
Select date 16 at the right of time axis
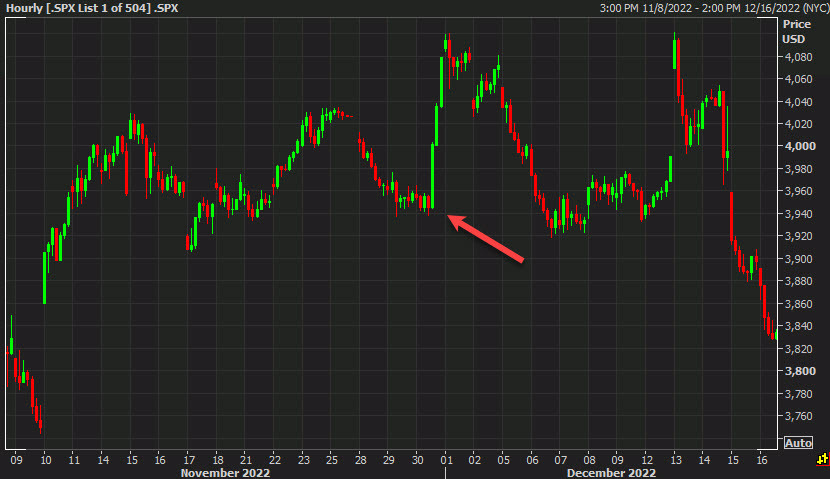tap(762, 459)
